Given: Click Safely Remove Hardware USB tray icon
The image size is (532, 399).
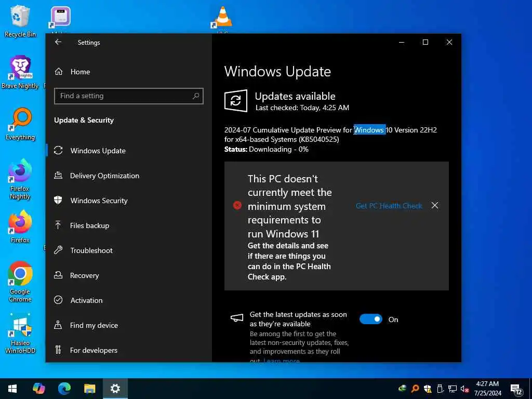Looking at the screenshot, I should [x=440, y=389].
